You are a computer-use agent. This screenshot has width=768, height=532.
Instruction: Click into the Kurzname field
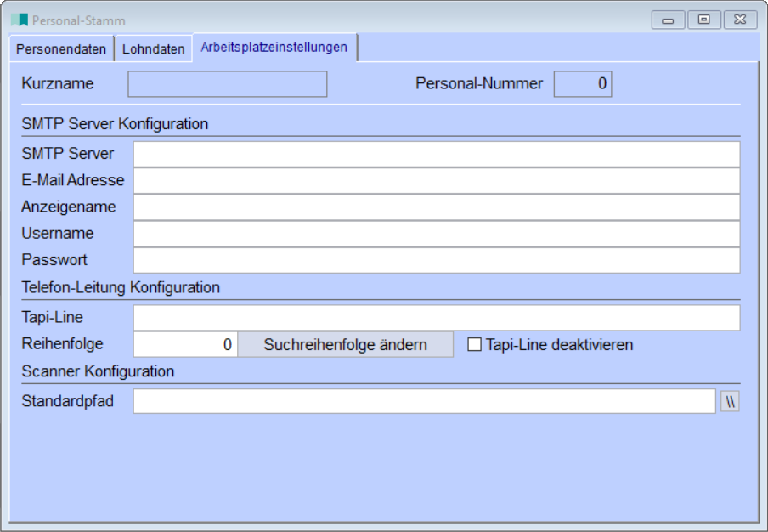click(x=227, y=84)
